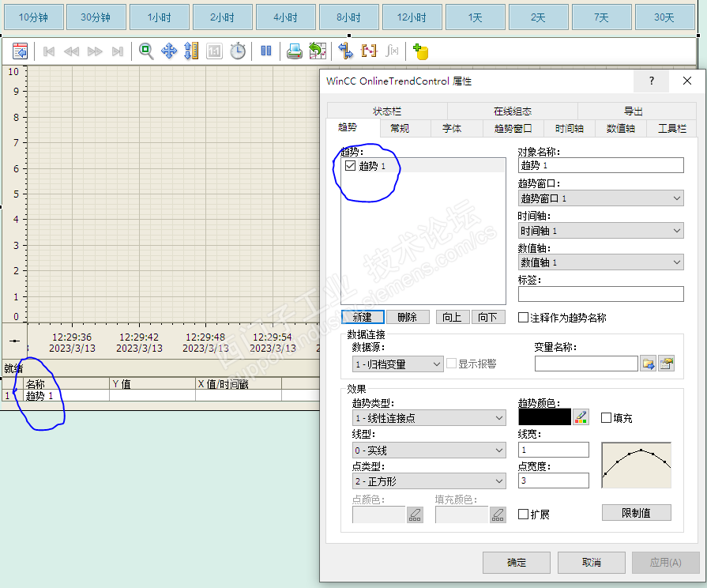Select the 12小时 time range button
This screenshot has height=588, width=707.
pyautogui.click(x=412, y=17)
